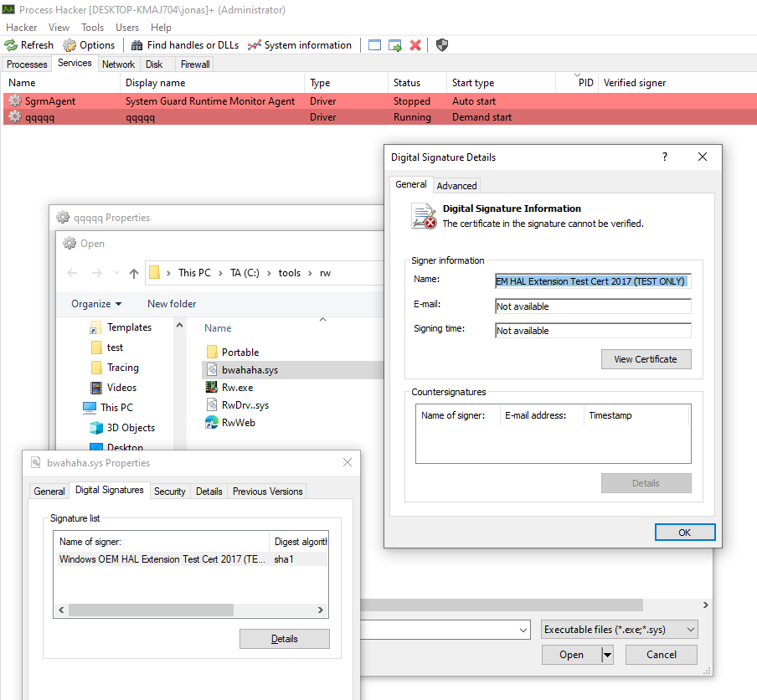757x700 pixels.
Task: Open System information graph button
Action: point(300,45)
